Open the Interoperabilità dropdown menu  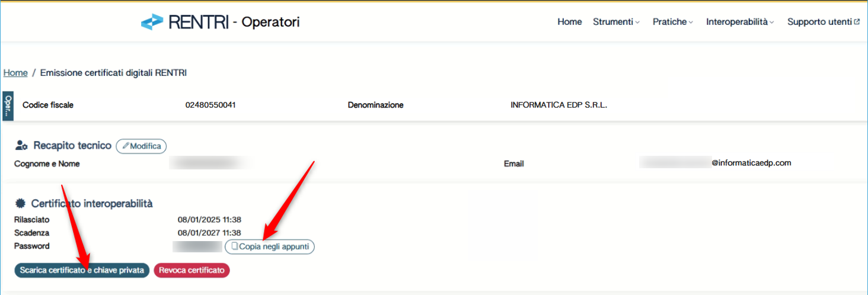[x=740, y=22]
